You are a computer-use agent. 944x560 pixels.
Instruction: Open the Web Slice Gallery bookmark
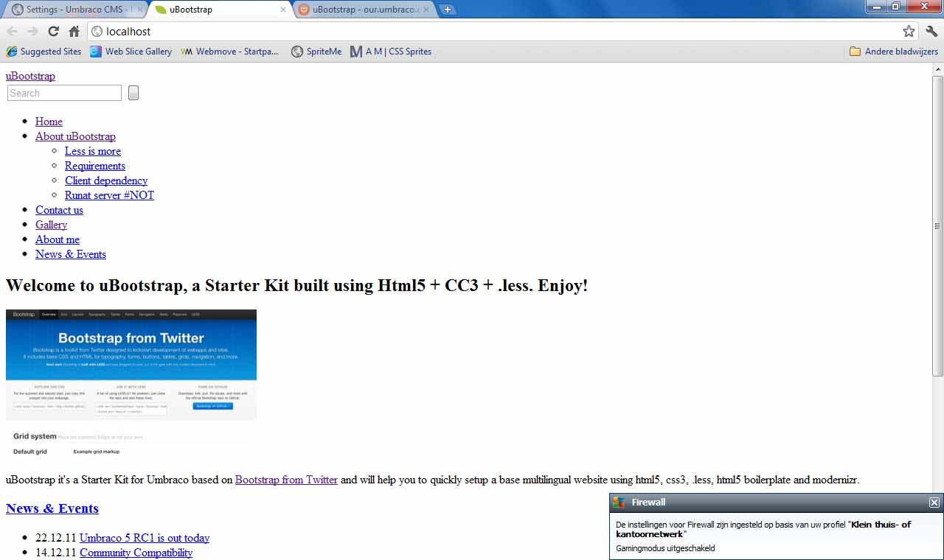131,52
